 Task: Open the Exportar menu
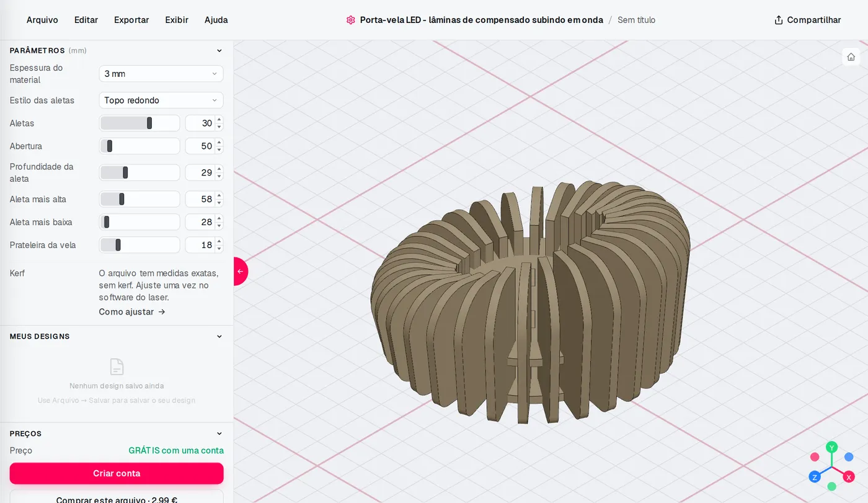tap(131, 20)
